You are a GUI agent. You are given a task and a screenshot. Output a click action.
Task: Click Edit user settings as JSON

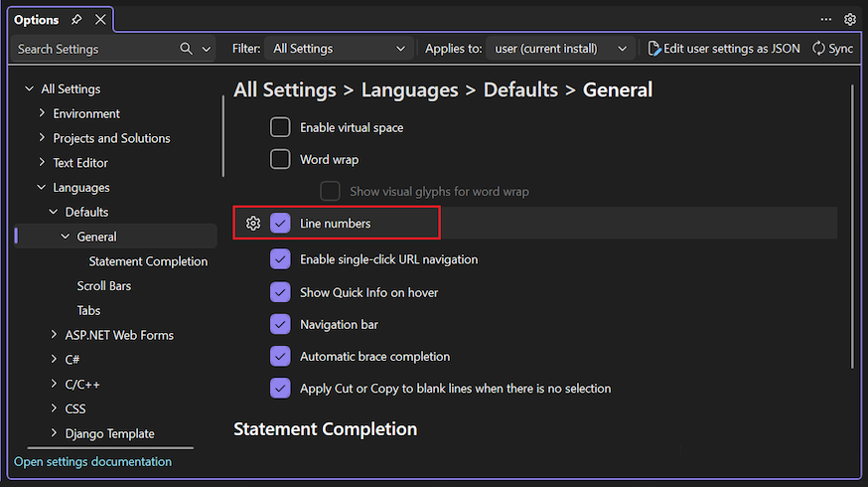tap(724, 49)
